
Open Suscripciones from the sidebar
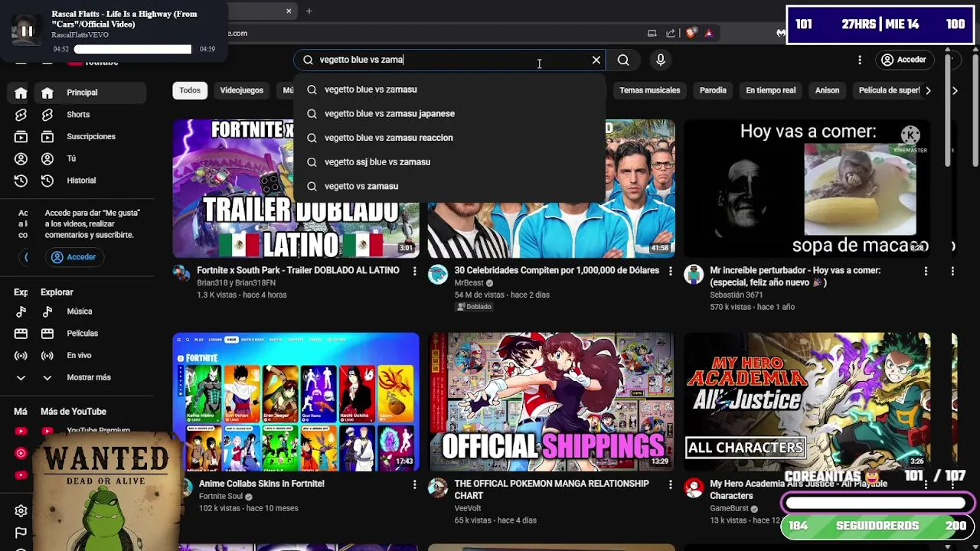(x=90, y=136)
